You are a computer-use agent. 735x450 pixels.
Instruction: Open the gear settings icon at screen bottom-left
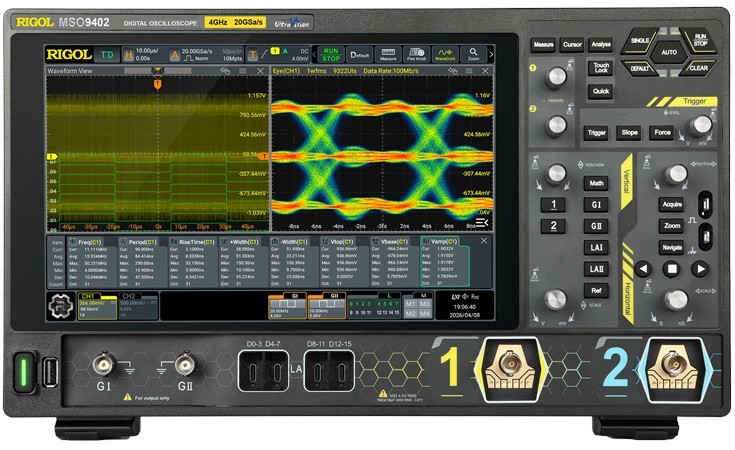[61, 306]
